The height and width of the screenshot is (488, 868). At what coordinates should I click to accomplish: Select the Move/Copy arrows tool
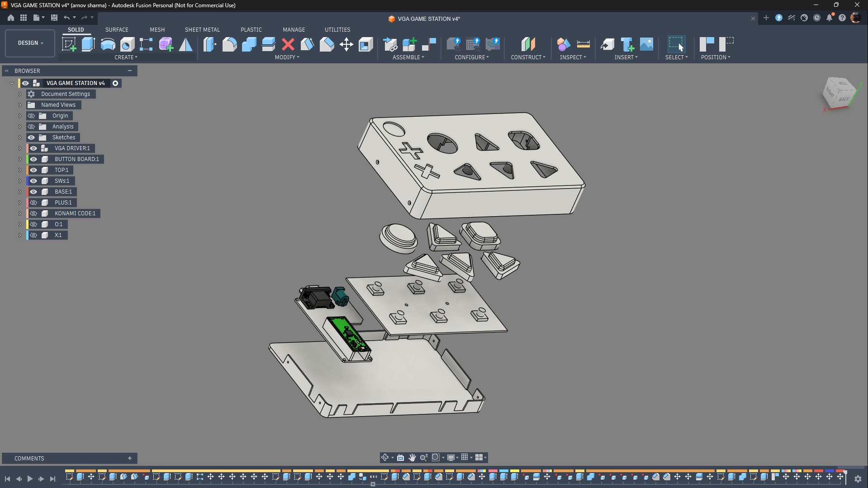click(x=346, y=44)
